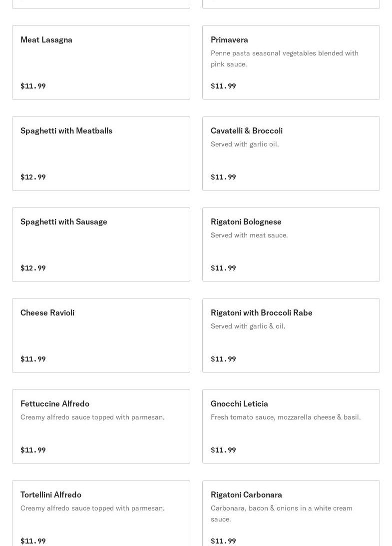Image resolution: width=392 pixels, height=546 pixels.
Task: Open the Spaghetti with Sausage card
Action: (101, 244)
